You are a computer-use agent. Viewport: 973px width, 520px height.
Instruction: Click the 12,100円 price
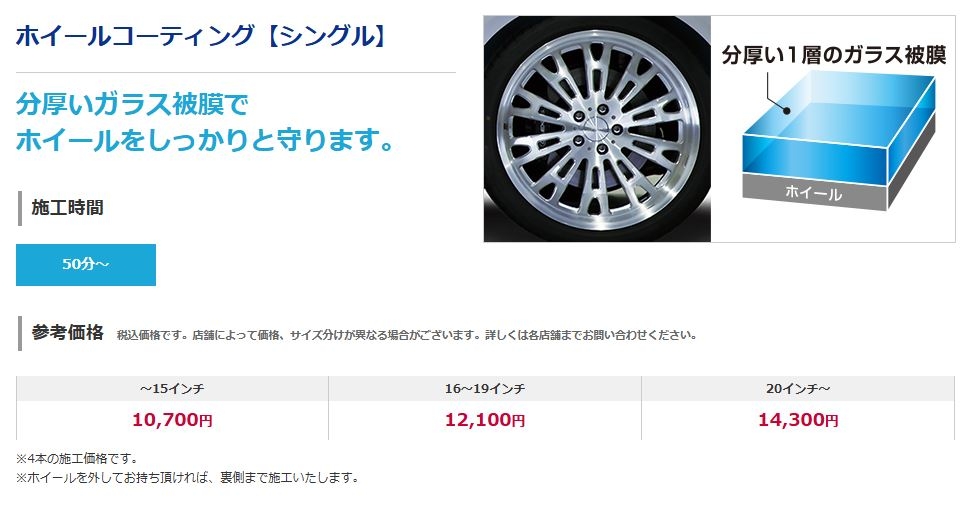pyautogui.click(x=485, y=420)
